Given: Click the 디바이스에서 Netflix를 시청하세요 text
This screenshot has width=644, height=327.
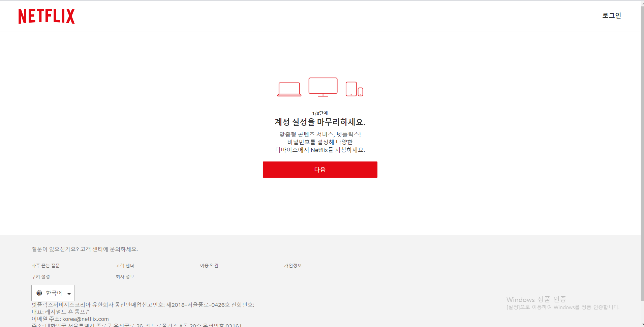Looking at the screenshot, I should (320, 150).
